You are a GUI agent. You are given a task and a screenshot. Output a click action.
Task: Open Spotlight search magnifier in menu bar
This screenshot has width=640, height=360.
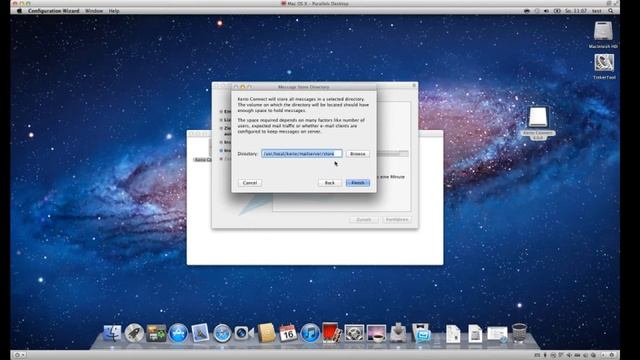click(611, 11)
